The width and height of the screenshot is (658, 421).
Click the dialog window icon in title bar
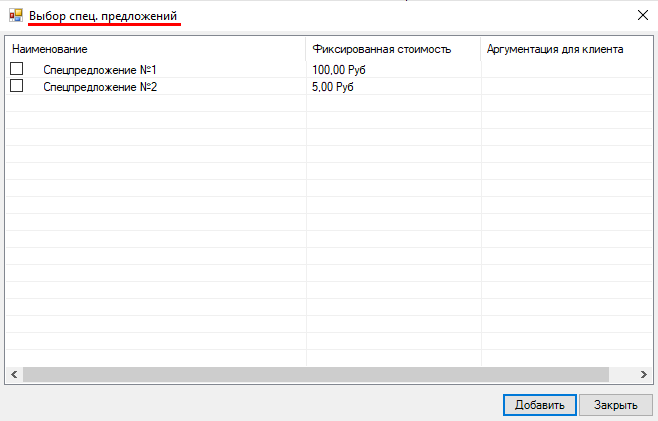pos(15,15)
